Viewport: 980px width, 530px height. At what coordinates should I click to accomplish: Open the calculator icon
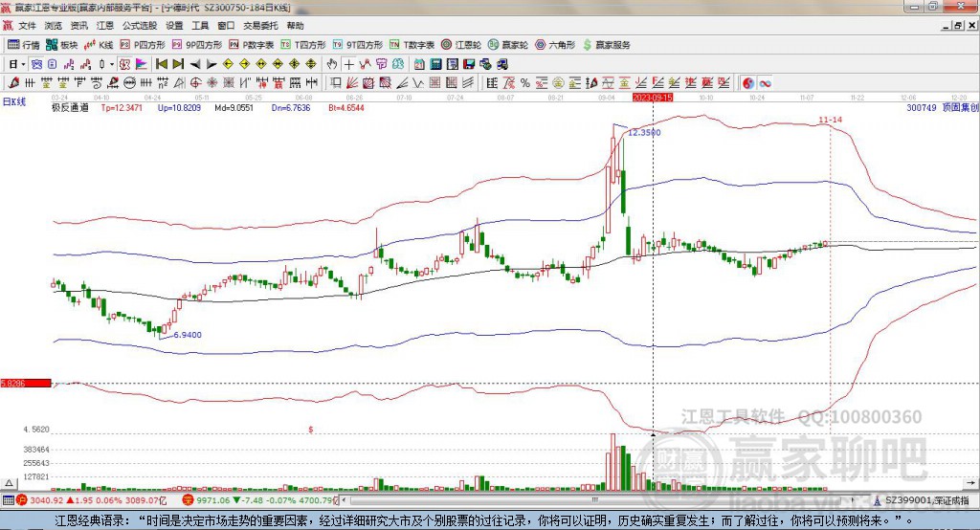coord(436,64)
